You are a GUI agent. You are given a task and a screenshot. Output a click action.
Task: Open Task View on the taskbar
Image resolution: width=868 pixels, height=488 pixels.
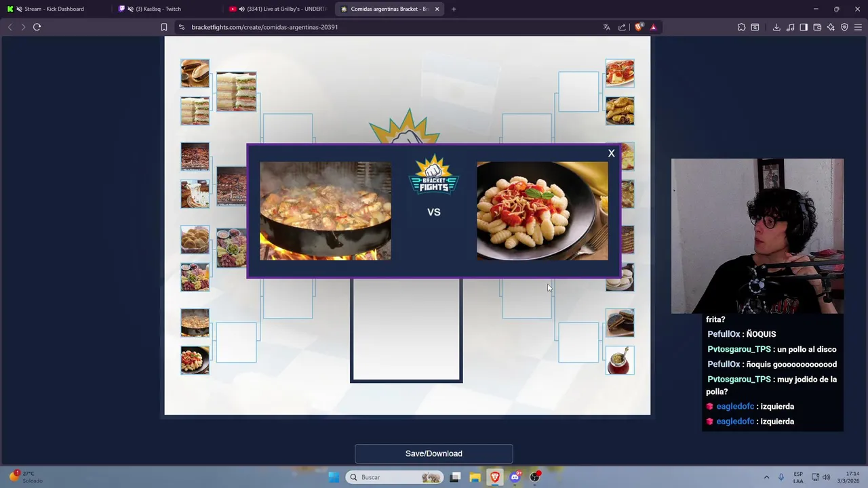tap(455, 477)
